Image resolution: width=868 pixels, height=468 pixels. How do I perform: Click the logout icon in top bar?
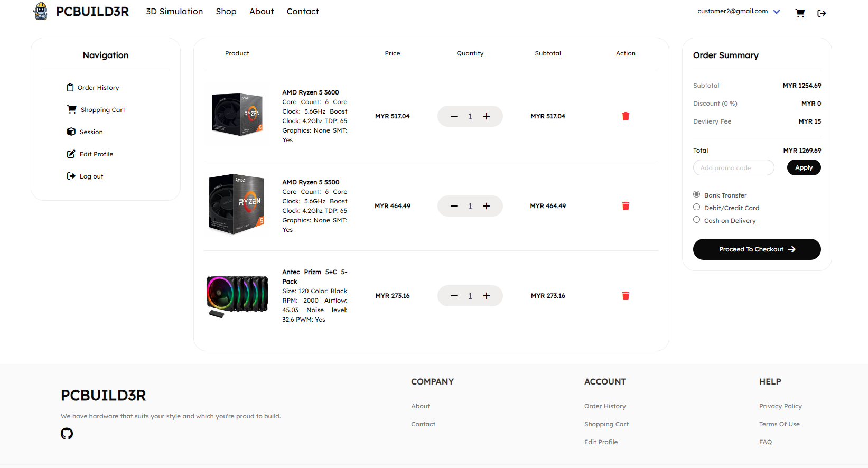[x=822, y=13]
